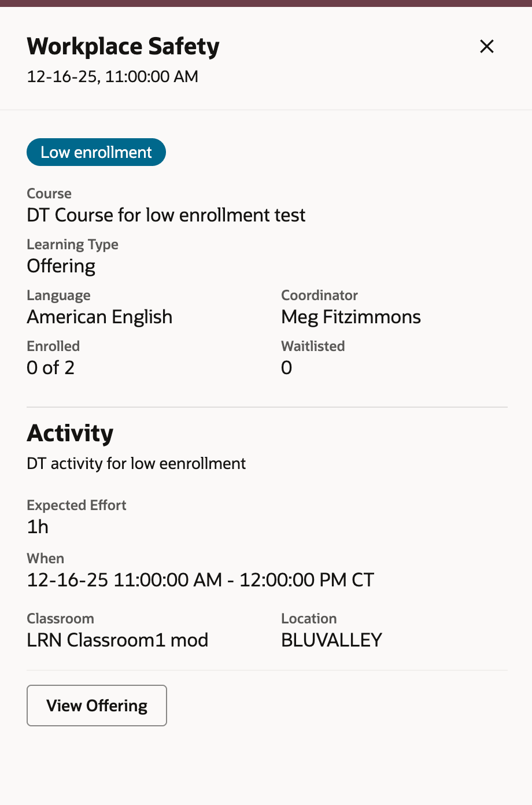Click the View Offering button
Screen dimensions: 532x805
(97, 705)
